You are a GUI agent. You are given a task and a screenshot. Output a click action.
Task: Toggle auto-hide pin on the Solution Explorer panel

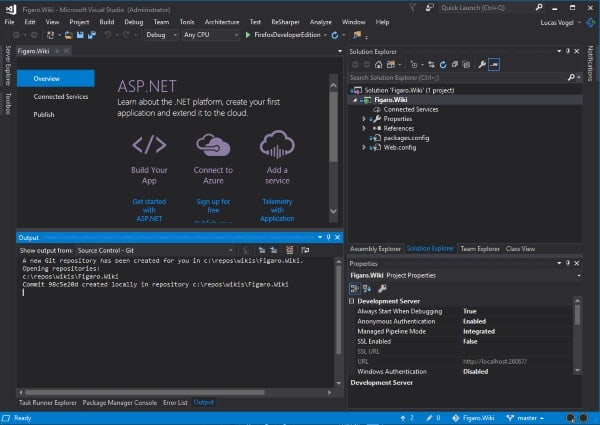pos(568,51)
